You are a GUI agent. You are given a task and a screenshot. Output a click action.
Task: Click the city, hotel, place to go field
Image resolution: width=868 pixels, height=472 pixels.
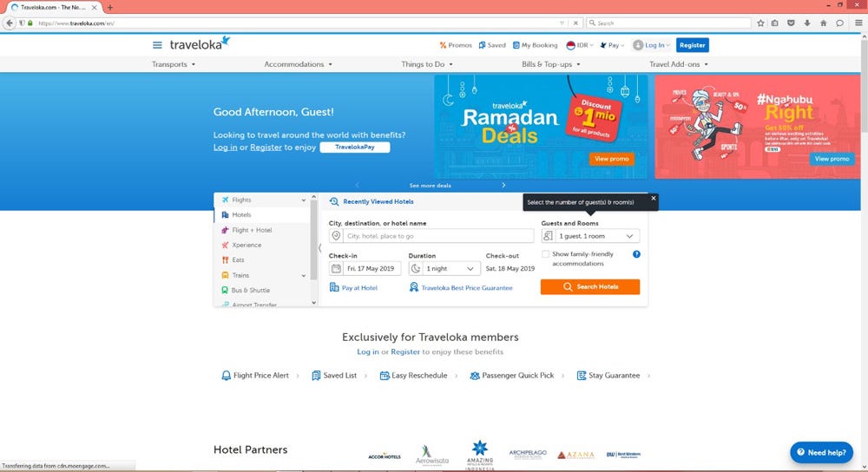click(x=431, y=236)
